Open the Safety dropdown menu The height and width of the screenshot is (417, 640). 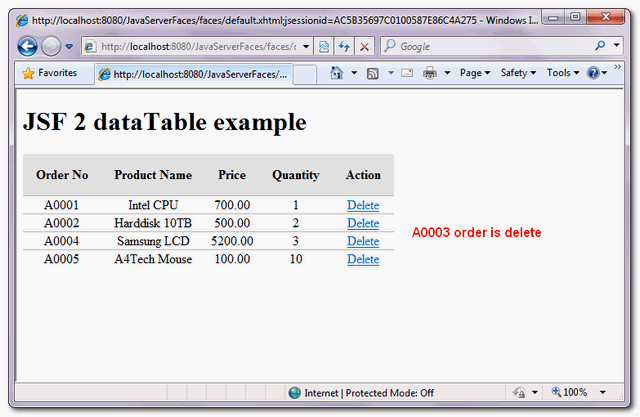(518, 73)
